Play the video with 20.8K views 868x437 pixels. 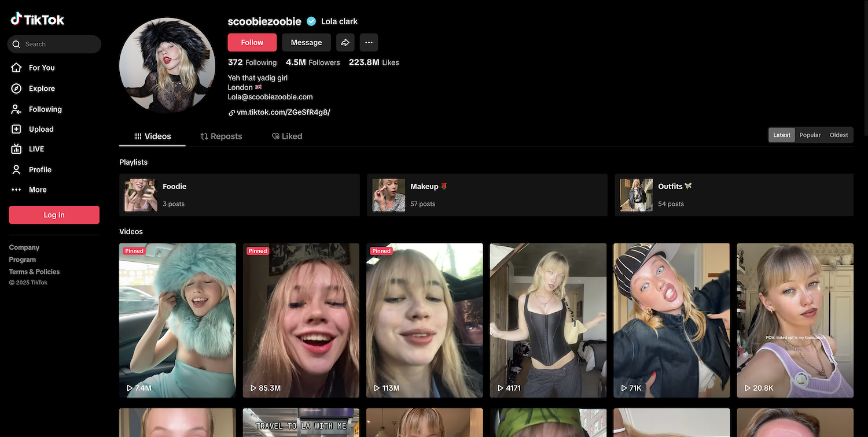pyautogui.click(x=795, y=320)
